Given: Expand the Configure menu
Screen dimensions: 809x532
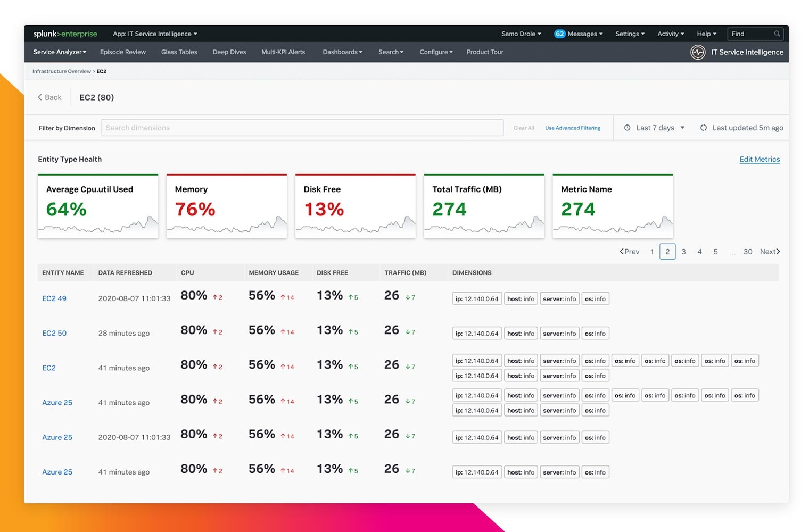Looking at the screenshot, I should 436,52.
